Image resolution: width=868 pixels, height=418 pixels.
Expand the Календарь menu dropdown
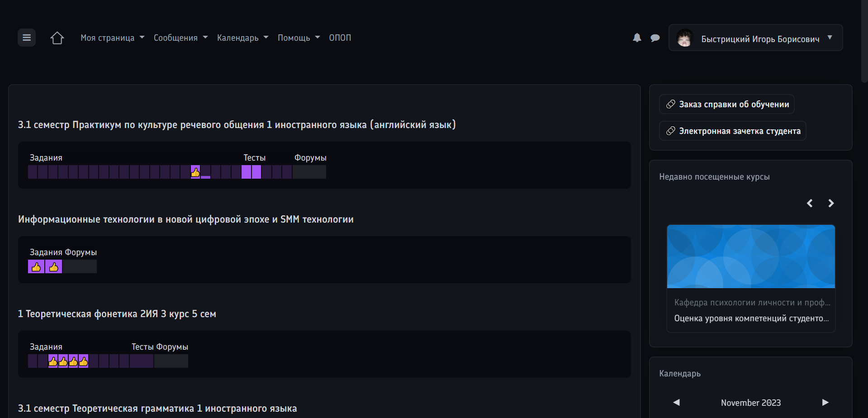[x=242, y=38]
